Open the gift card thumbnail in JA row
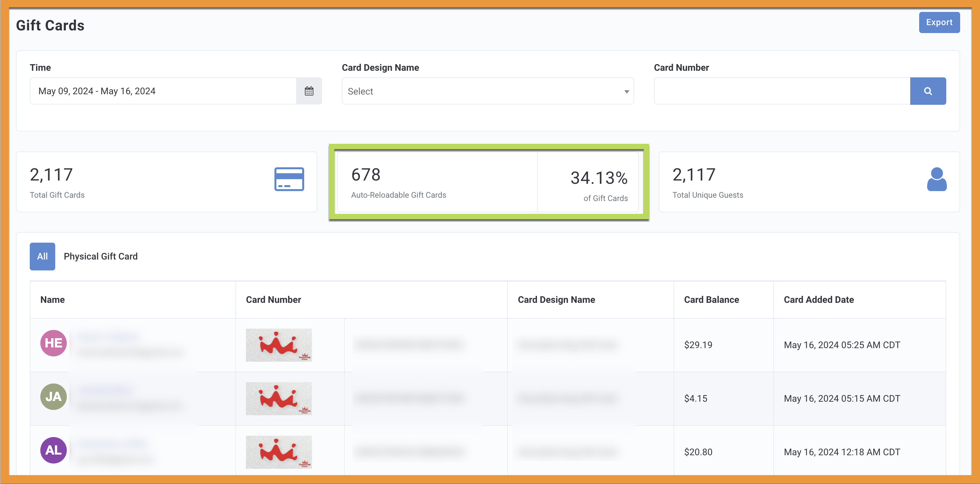Image resolution: width=980 pixels, height=484 pixels. tap(279, 399)
